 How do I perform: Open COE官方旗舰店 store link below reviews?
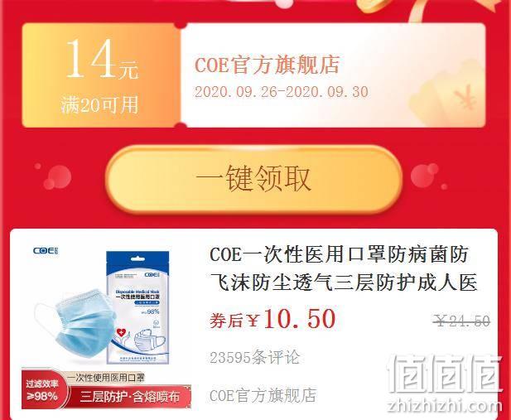263,395
